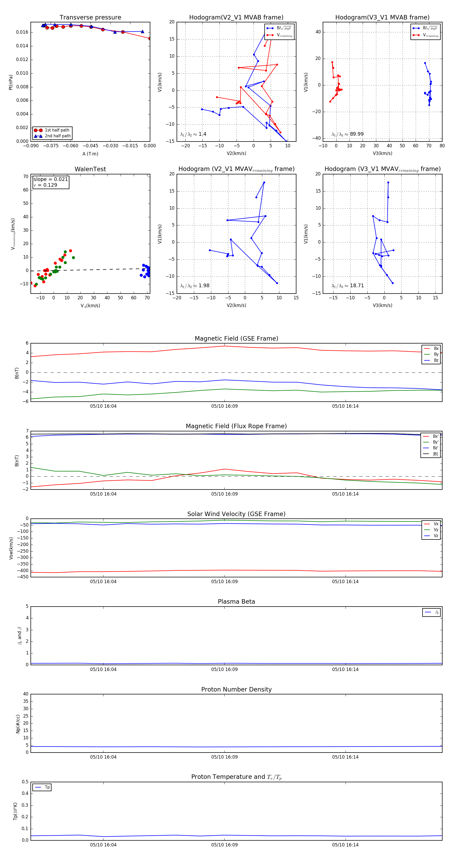Click the 'Transverse pressure' plot title
Screen dimensions: 473x868
(x=90, y=18)
